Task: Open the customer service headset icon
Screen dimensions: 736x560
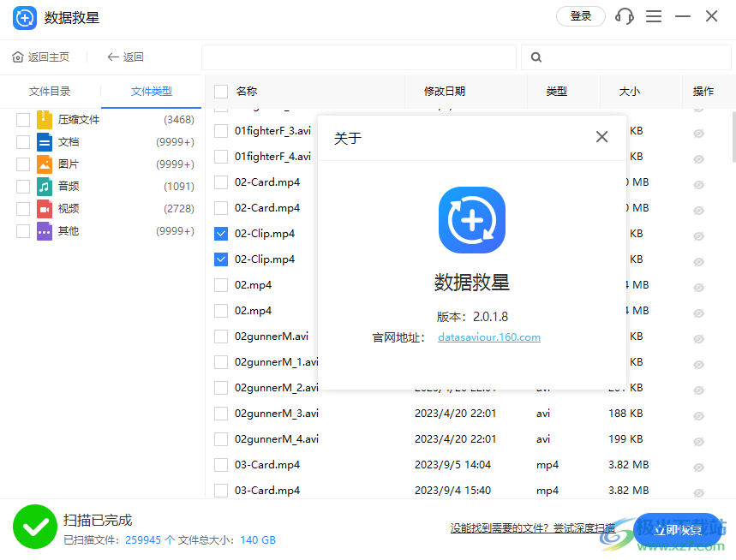Action: pos(624,17)
